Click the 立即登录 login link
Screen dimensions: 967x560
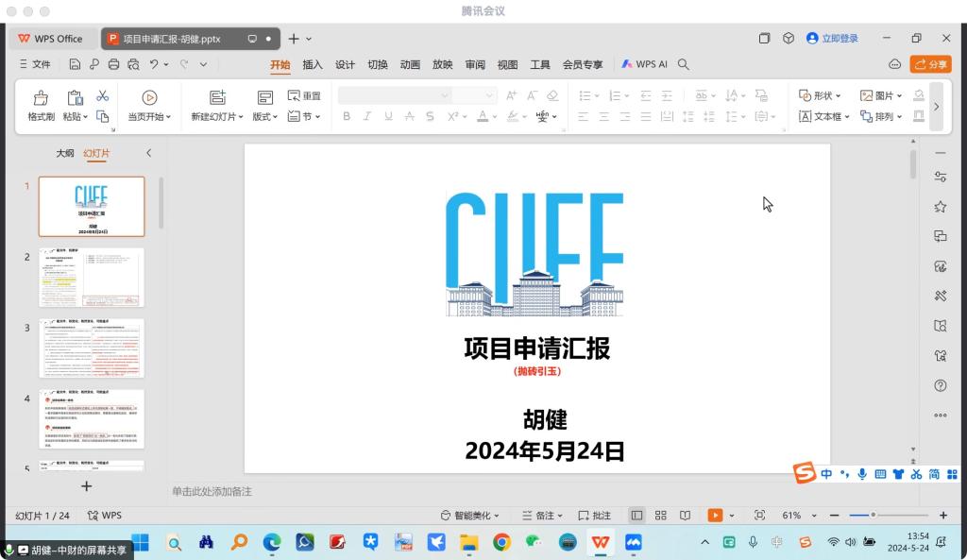(x=832, y=38)
